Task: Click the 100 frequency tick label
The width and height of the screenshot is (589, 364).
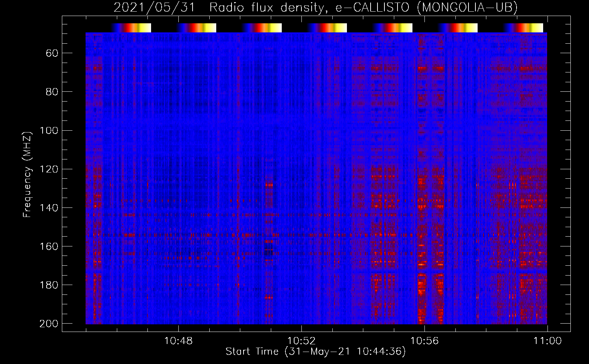Action: pos(49,130)
